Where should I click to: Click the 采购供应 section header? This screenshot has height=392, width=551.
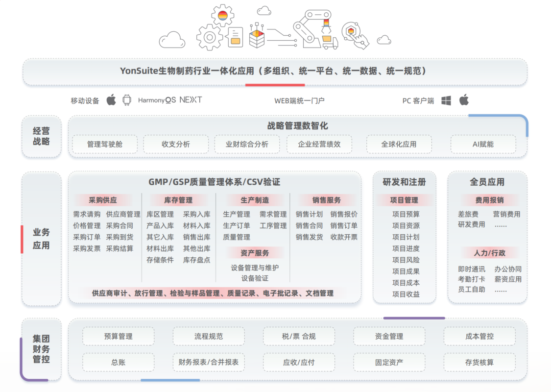[x=103, y=200]
